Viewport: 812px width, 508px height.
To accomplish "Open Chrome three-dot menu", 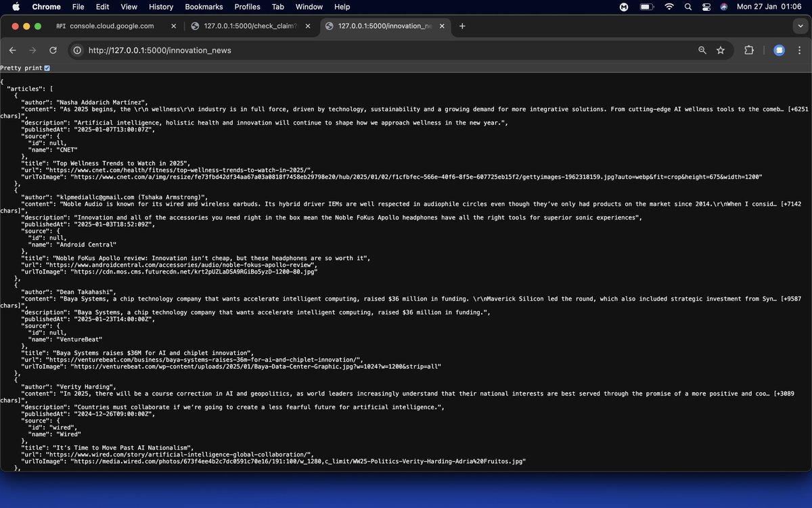I will pos(799,50).
